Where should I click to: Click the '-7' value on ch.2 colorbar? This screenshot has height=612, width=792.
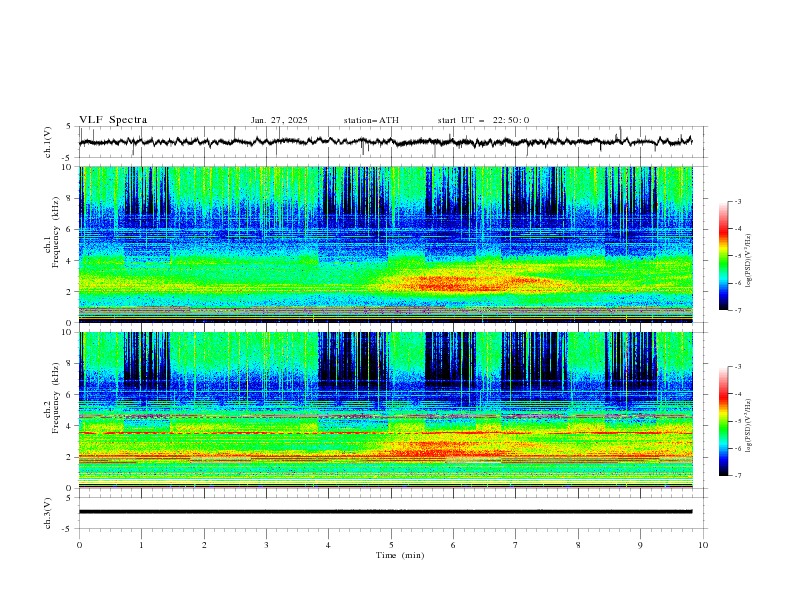(x=738, y=476)
